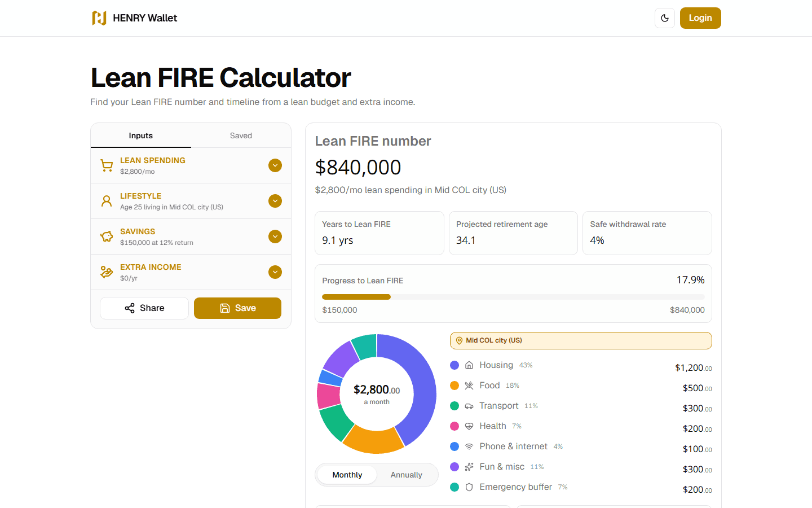Click the Mid COL city (US) banner

[x=581, y=340]
